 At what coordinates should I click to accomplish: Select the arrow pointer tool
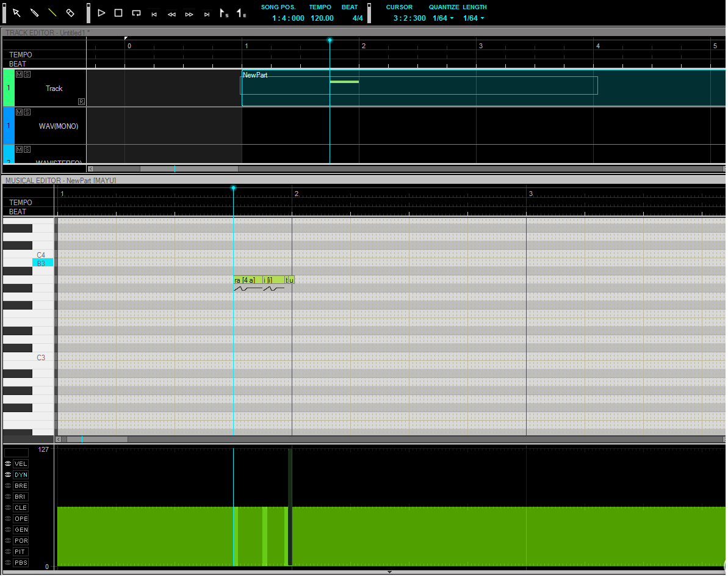(16, 13)
